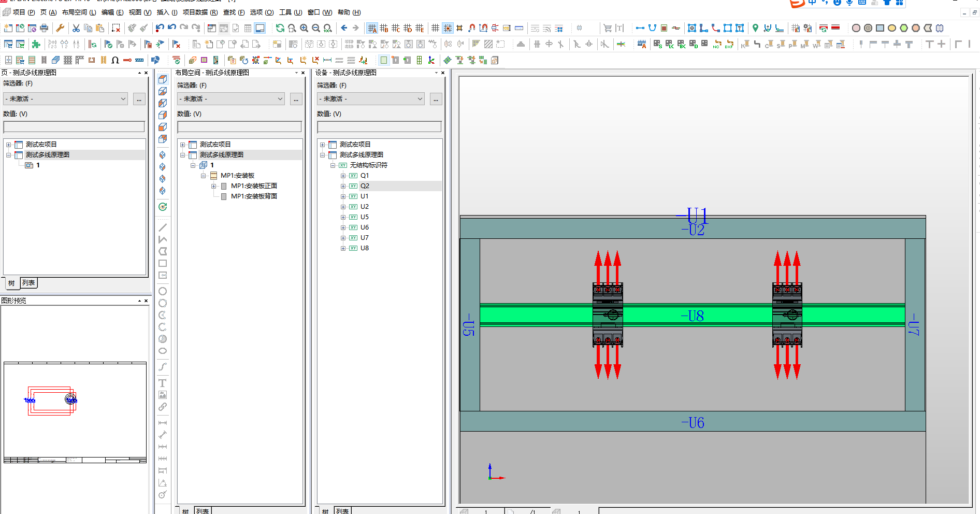Screen dimensions: 980x514
Task: Select the yellow ellipse shape icon
Action: pyautogui.click(x=892, y=28)
